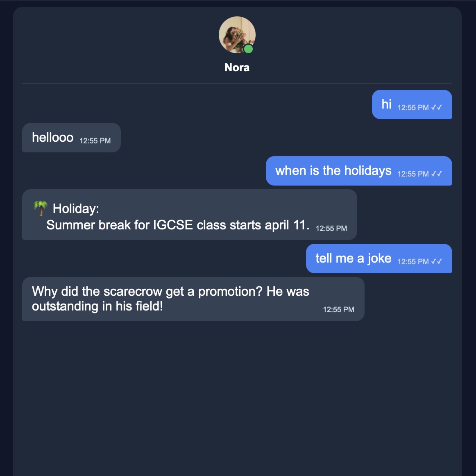Click the timestamp on the hellooo message
The height and width of the screenshot is (476, 476).
[95, 141]
